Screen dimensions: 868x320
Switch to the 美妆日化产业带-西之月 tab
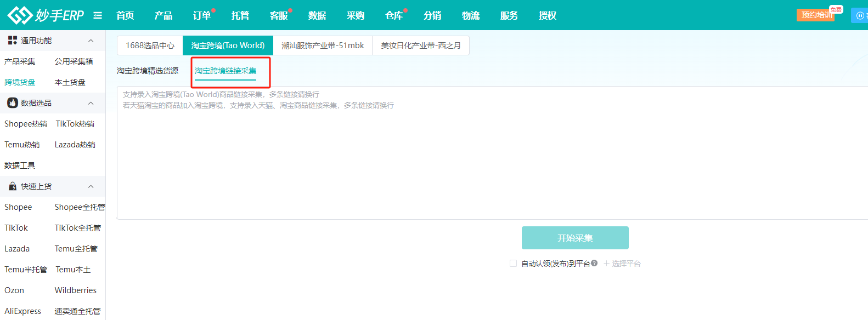421,45
